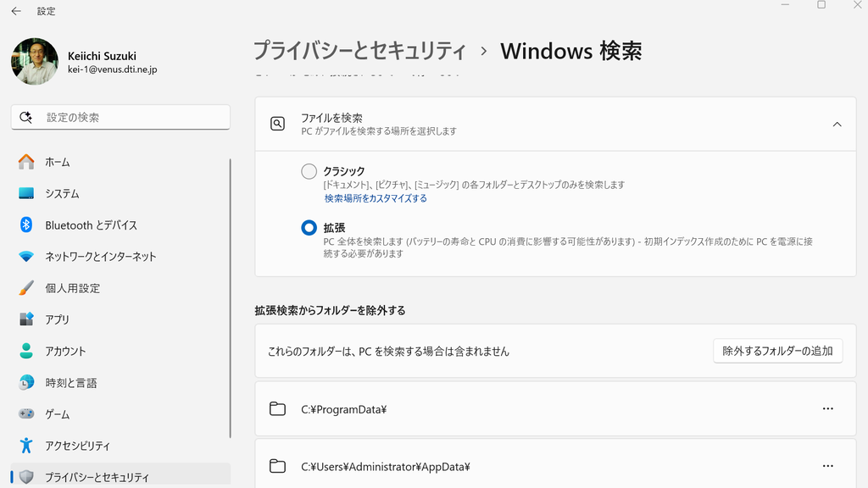Click the sidebar scrollbar
Image resolution: width=868 pixels, height=488 pixels.
pyautogui.click(x=230, y=299)
